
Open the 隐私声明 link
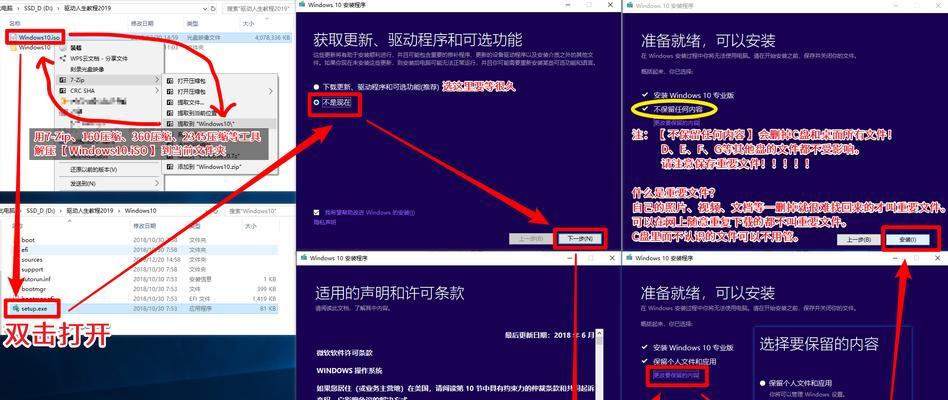[x=325, y=222]
